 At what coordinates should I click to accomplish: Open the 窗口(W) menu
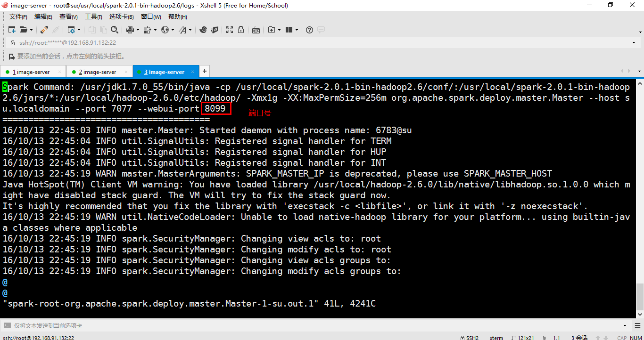tap(151, 17)
